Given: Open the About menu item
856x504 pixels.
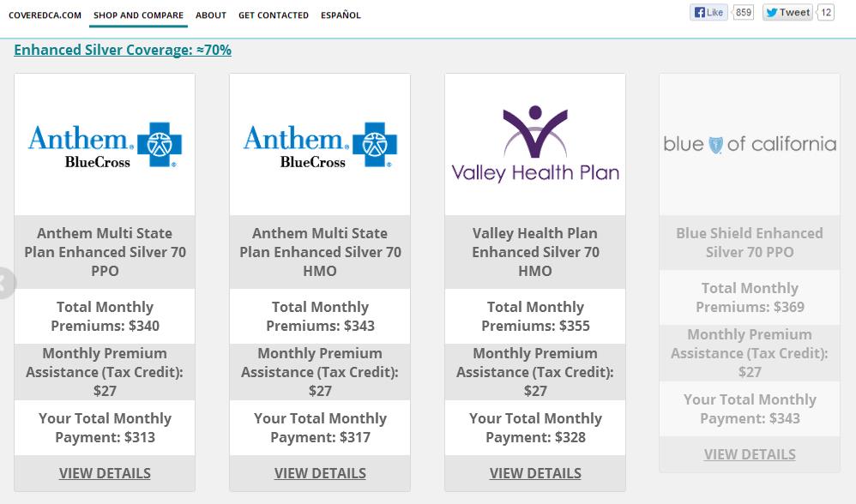Looking at the screenshot, I should tap(211, 15).
